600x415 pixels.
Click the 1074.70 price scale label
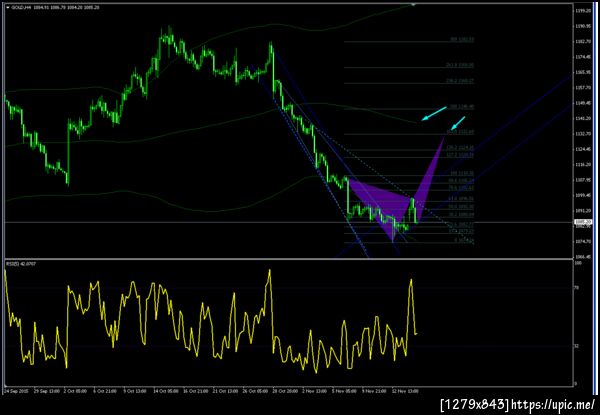pyautogui.click(x=583, y=241)
